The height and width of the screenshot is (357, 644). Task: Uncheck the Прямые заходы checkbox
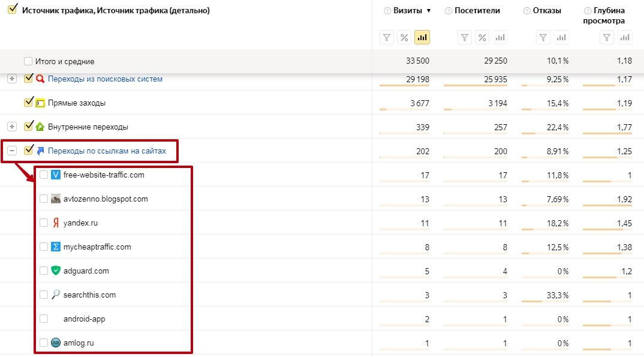(28, 103)
